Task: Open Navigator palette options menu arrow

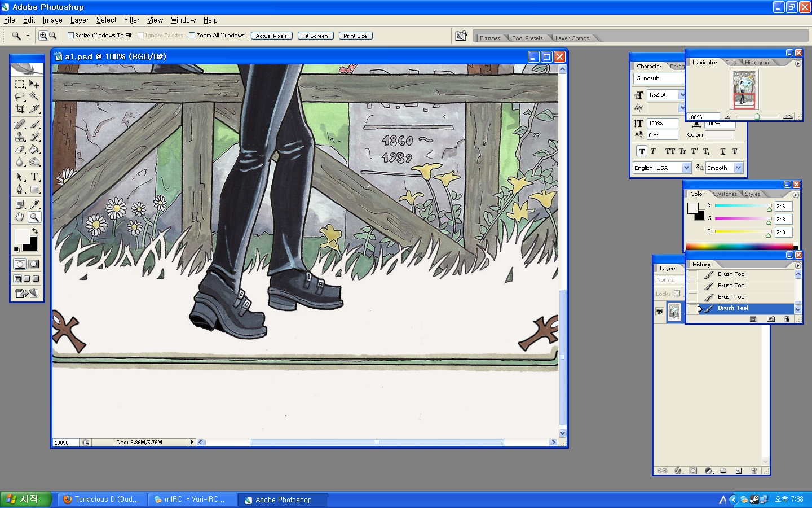Action: (798, 63)
